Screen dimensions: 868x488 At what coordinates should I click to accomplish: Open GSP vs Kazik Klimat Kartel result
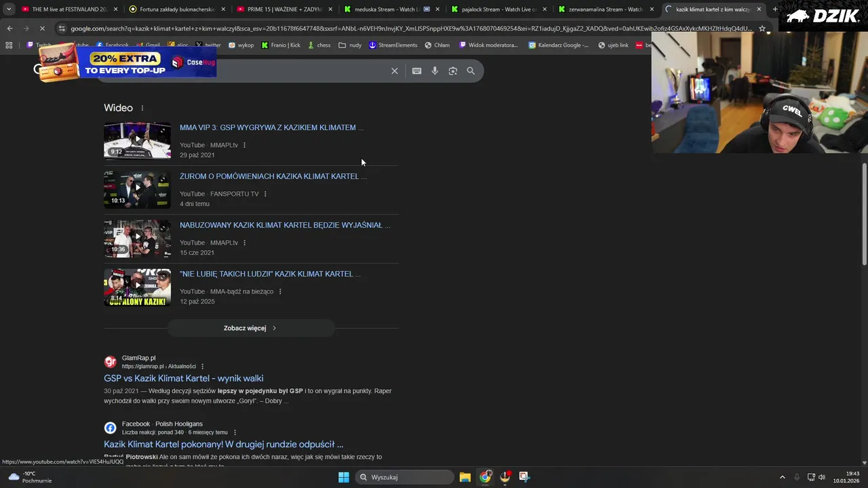coord(184,378)
